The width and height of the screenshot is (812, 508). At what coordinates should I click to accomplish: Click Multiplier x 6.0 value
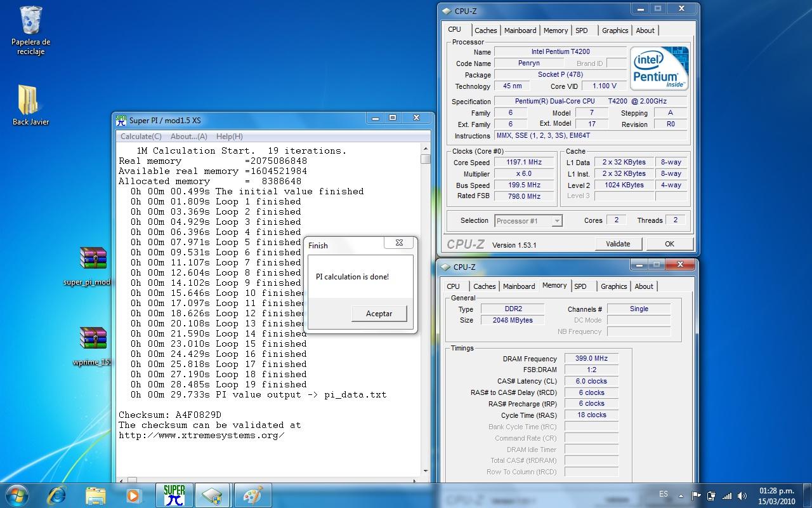point(524,174)
